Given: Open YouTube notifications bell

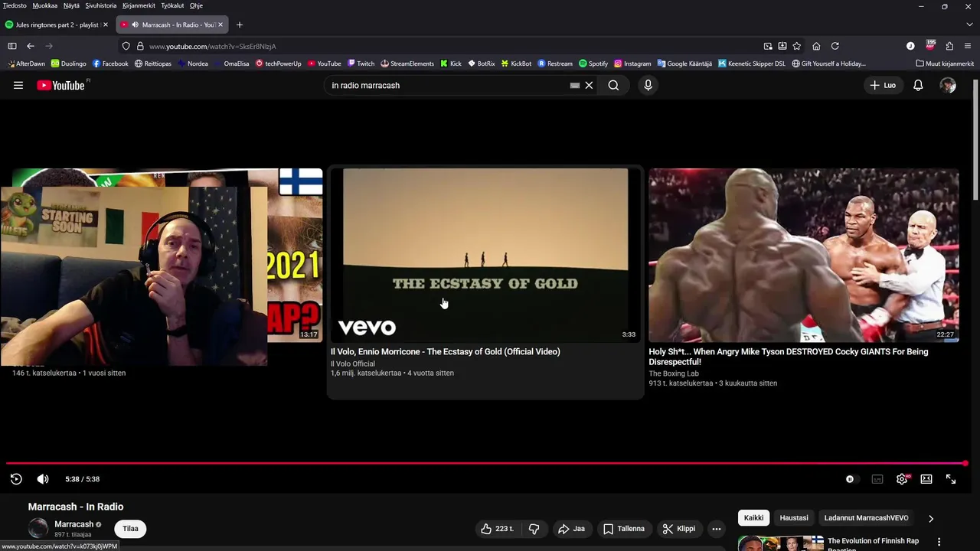Looking at the screenshot, I should [x=918, y=85].
